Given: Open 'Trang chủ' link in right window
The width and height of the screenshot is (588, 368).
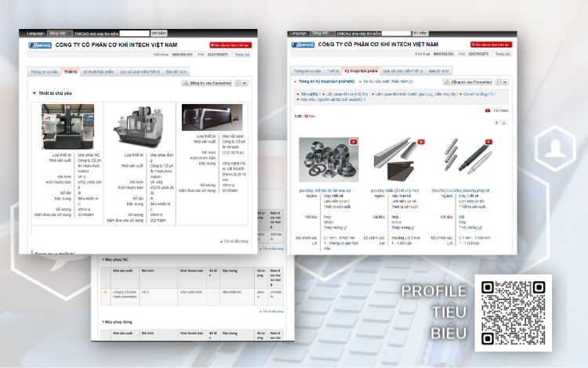Looking at the screenshot, I should click(x=503, y=54).
